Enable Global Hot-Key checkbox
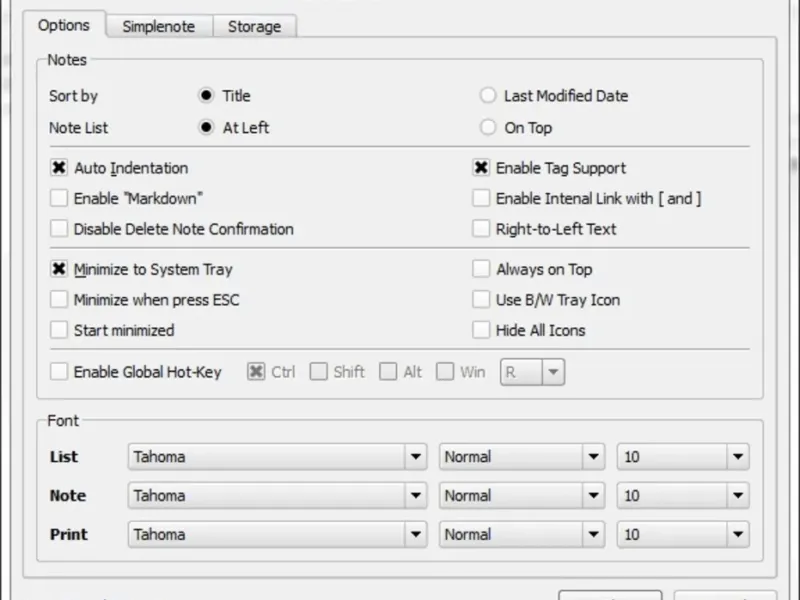 point(59,372)
